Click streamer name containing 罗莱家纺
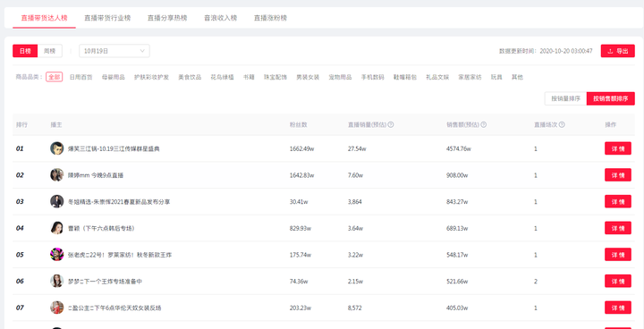This screenshot has height=329, width=644. [x=120, y=255]
